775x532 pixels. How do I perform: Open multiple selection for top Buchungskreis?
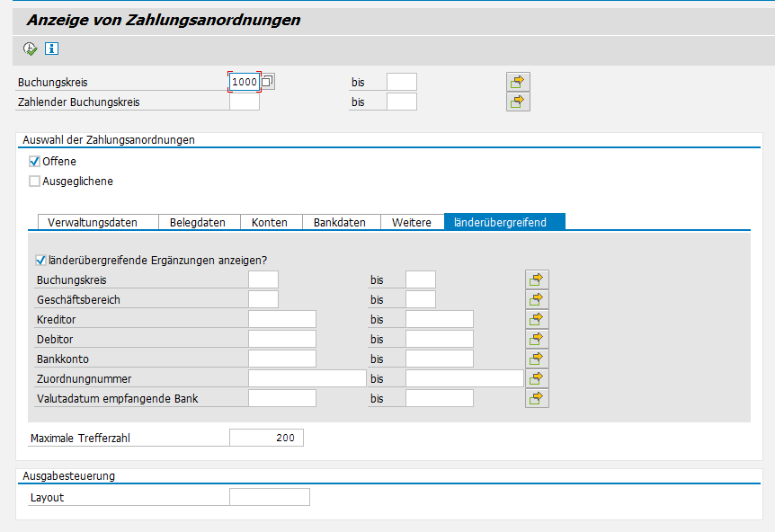[518, 82]
